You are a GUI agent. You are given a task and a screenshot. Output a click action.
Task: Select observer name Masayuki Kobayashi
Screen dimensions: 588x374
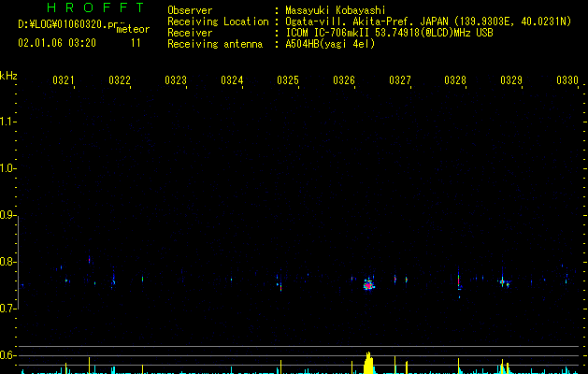coord(336,10)
